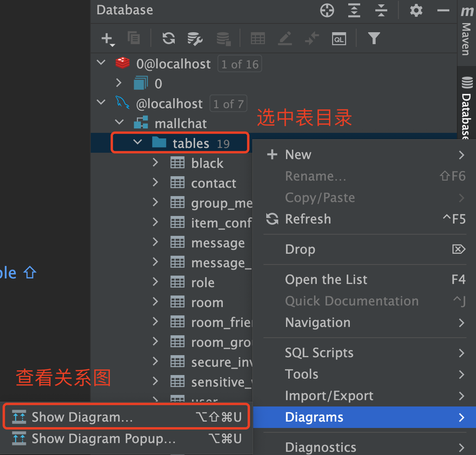Expand the Redis database 0 node
Screen dimensions: 476x455
tap(119, 82)
